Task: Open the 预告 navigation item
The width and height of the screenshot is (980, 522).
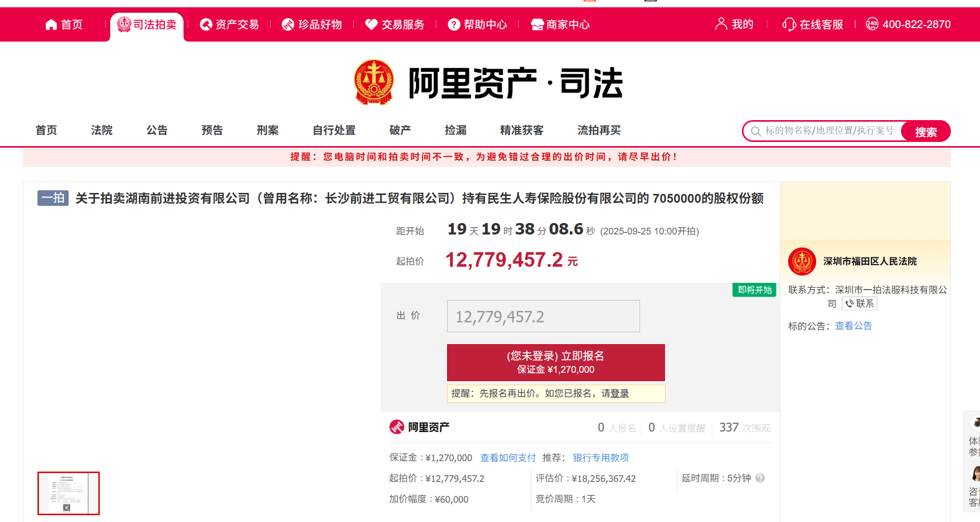Action: point(212,130)
